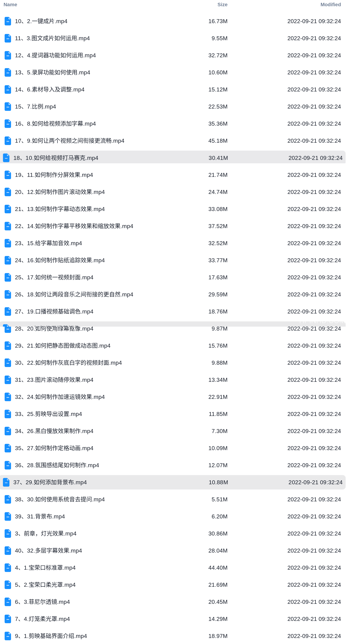
Task: Click file icon for 20、12.如何制作图片滚动效果.mp4
Action: coord(8,192)
